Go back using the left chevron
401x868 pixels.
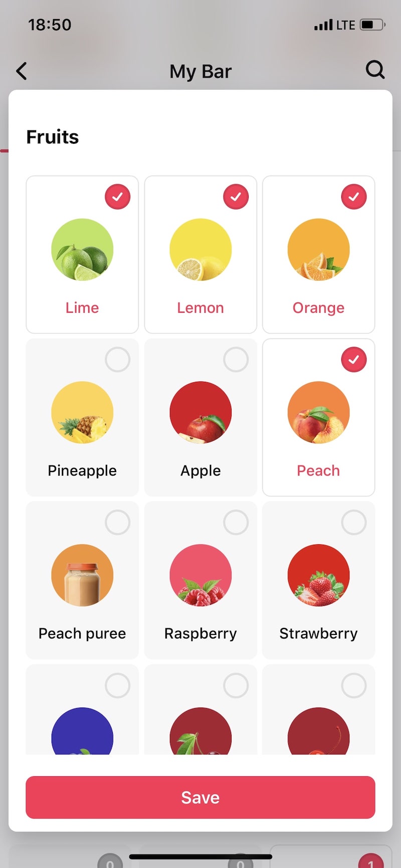(22, 71)
